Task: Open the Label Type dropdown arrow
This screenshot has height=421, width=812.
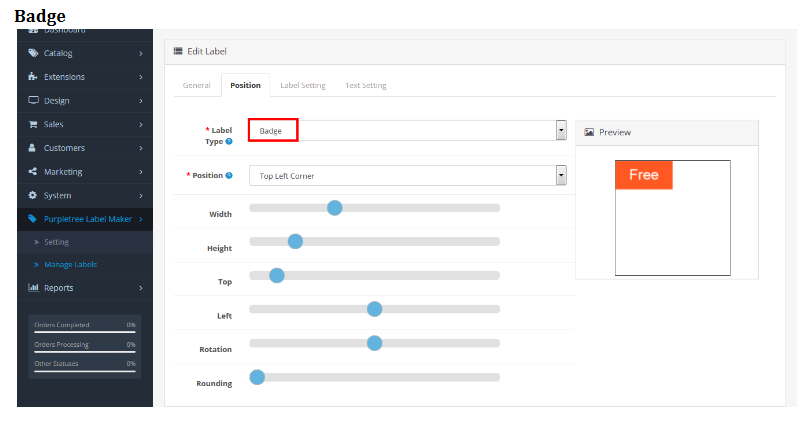Action: 561,130
